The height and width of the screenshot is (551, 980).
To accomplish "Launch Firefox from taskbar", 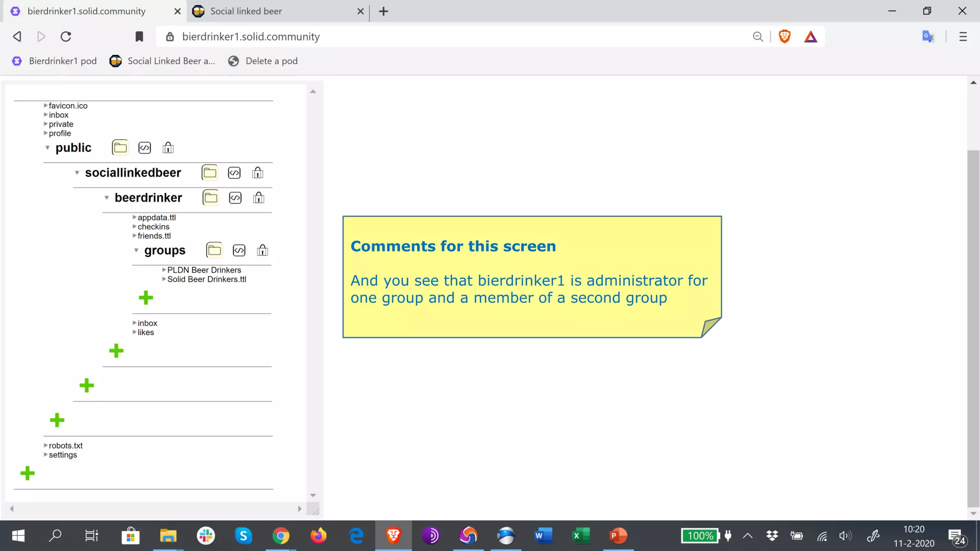I will [318, 536].
